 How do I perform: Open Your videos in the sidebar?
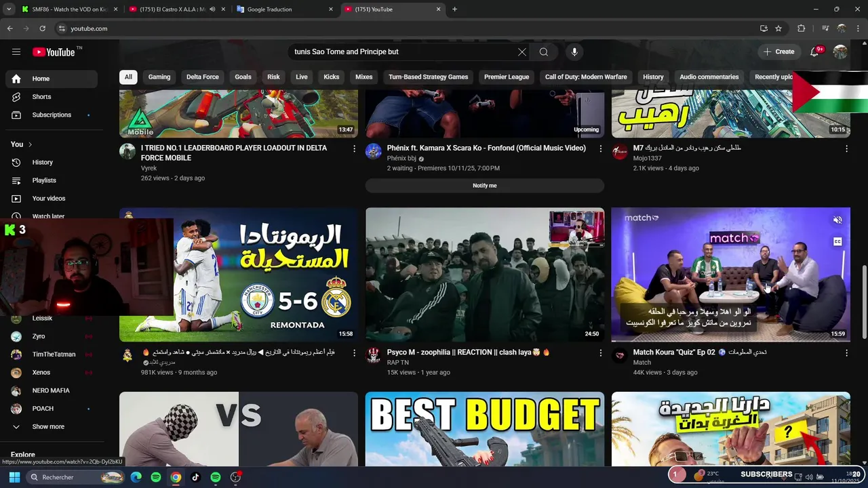coord(52,199)
